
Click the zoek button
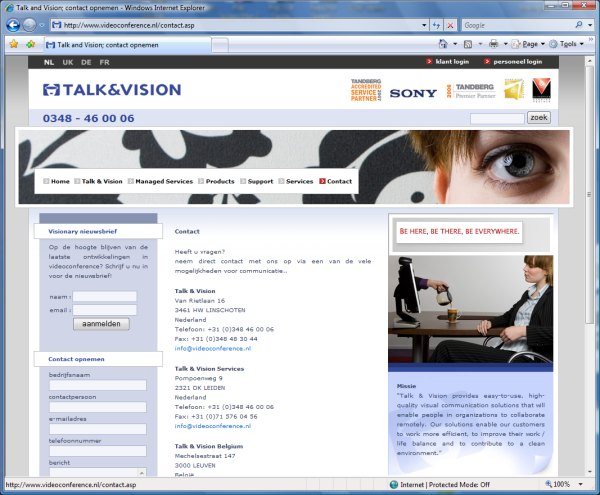point(539,117)
